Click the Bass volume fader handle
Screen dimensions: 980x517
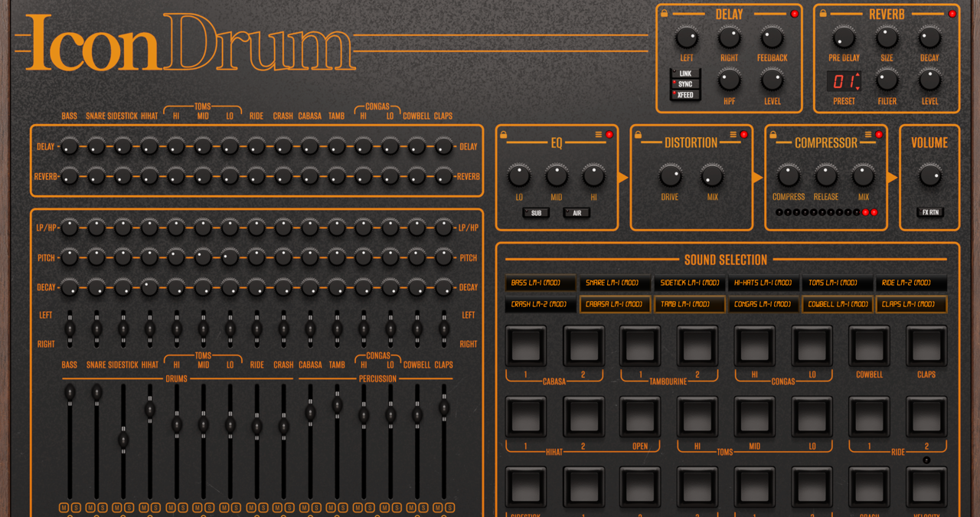pyautogui.click(x=70, y=393)
